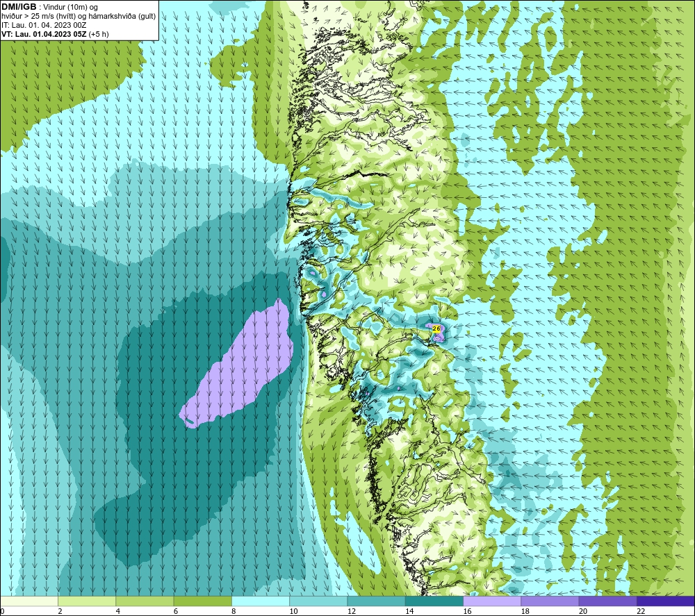Pick the light cyan 8–10 m/s swatch
Viewport: 695px width, 616px height.
261,601
